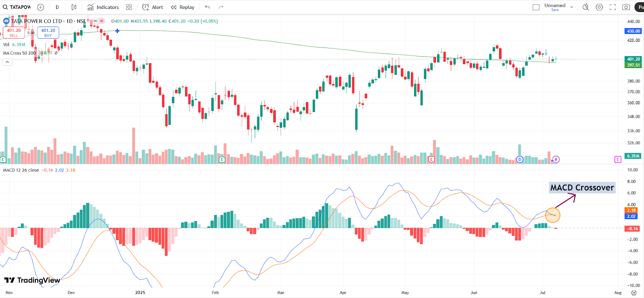Open time axis settings gear icon
This screenshot has height=298, width=644.
click(634, 293)
